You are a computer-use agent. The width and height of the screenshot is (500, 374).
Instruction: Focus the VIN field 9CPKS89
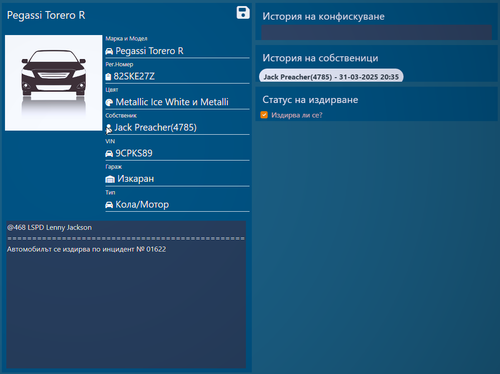[177, 153]
